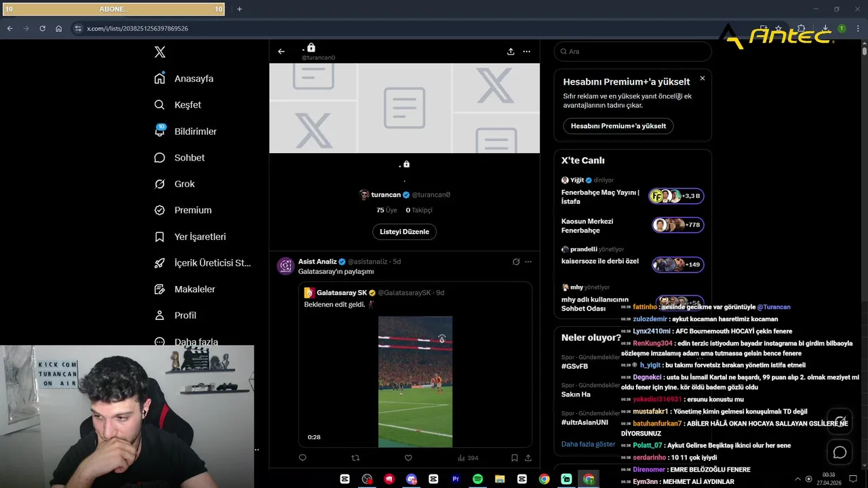Open more options on Asist Analiz post
868x488 pixels.
(528, 262)
